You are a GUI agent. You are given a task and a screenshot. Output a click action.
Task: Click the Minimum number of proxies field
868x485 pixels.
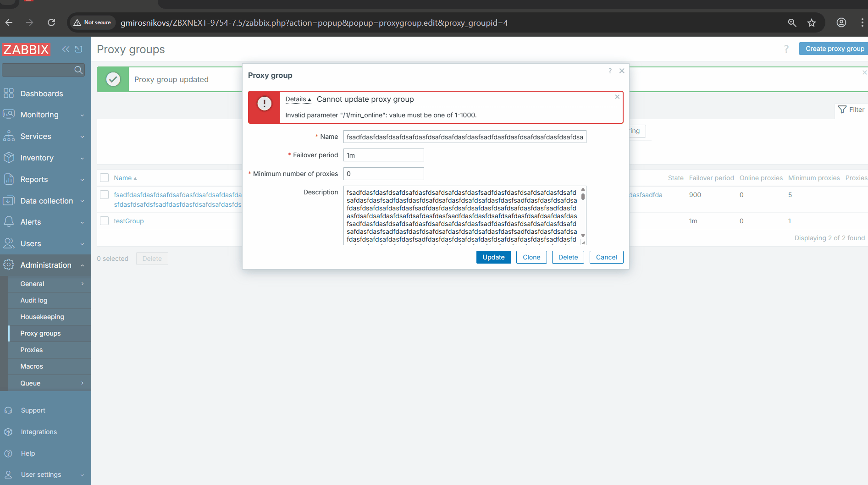coord(383,174)
